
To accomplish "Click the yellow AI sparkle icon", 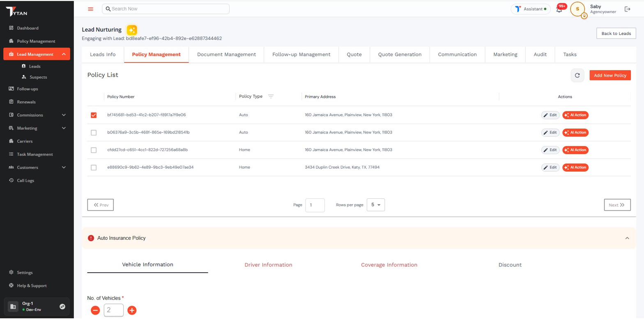I will click(131, 30).
